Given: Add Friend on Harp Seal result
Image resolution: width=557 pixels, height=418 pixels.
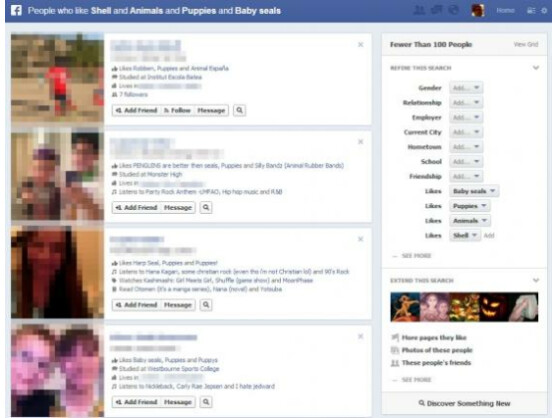Looking at the screenshot, I should point(136,305).
